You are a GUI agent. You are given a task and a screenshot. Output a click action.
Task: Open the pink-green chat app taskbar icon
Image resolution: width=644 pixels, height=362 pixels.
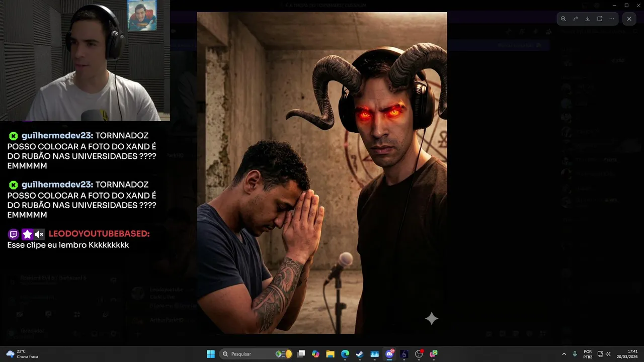(434, 354)
